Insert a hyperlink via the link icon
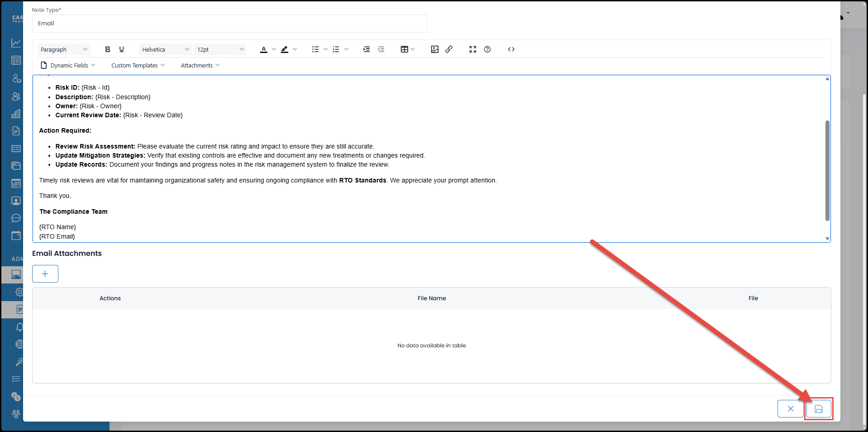Image resolution: width=868 pixels, height=432 pixels. tap(449, 49)
